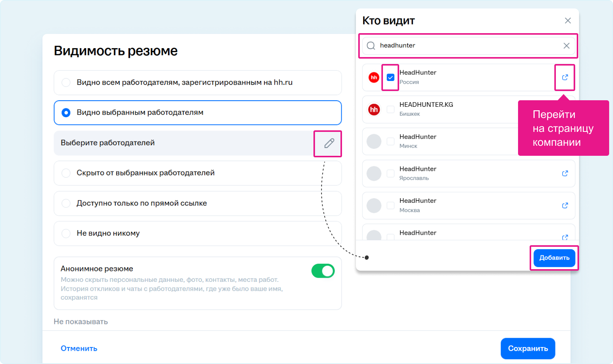Image resolution: width=613 pixels, height=364 pixels.
Task: Click the HEADHUNTER.KG company logo
Action: [374, 110]
